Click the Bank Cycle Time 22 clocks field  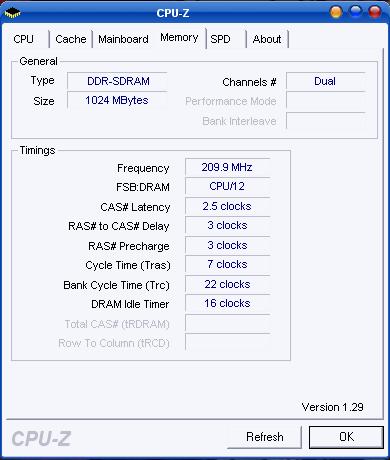[227, 284]
